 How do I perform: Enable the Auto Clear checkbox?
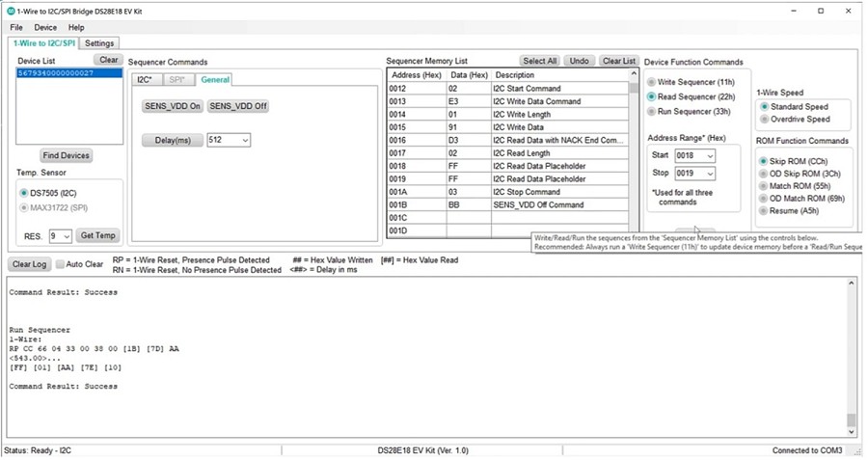(61, 264)
